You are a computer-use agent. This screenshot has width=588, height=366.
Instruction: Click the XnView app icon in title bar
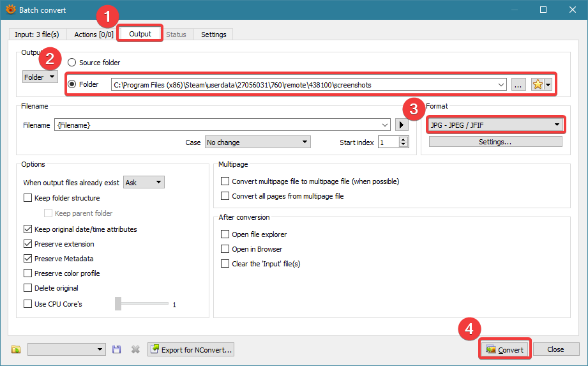click(x=10, y=10)
